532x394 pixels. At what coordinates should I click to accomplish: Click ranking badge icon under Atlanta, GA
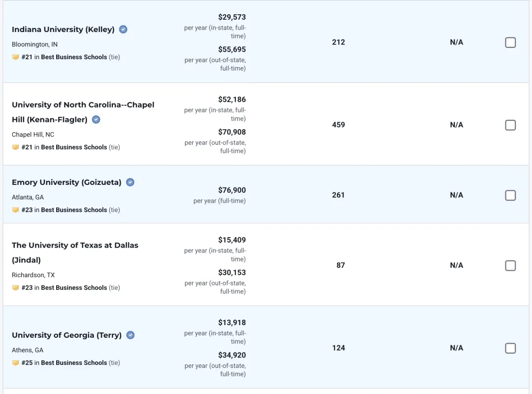(15, 210)
